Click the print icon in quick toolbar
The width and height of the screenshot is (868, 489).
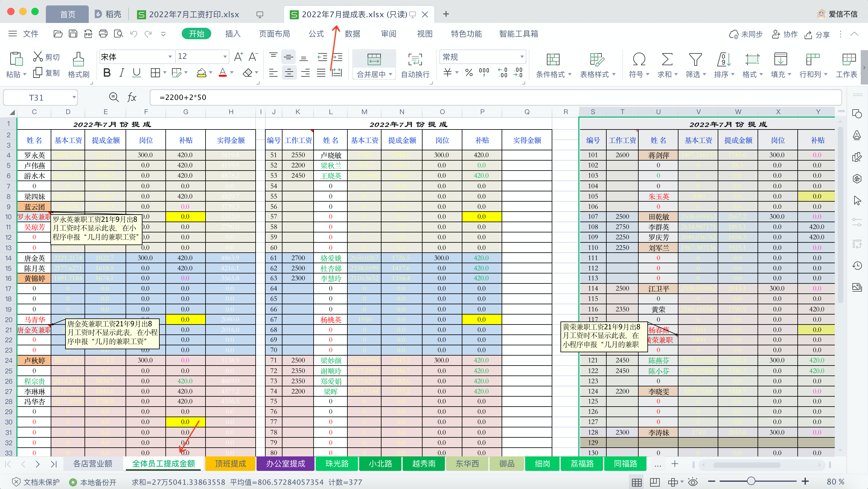[103, 34]
